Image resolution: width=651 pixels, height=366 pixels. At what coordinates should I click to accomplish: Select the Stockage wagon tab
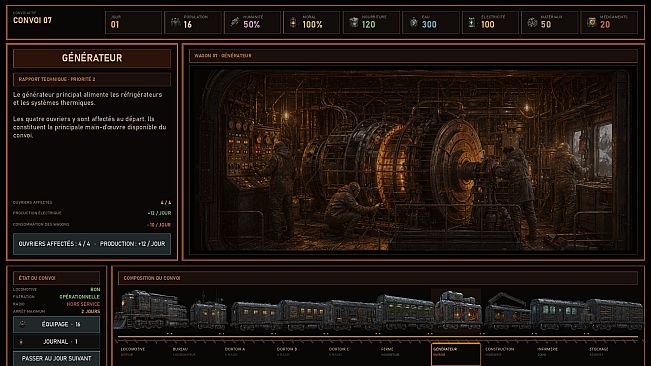612,352
